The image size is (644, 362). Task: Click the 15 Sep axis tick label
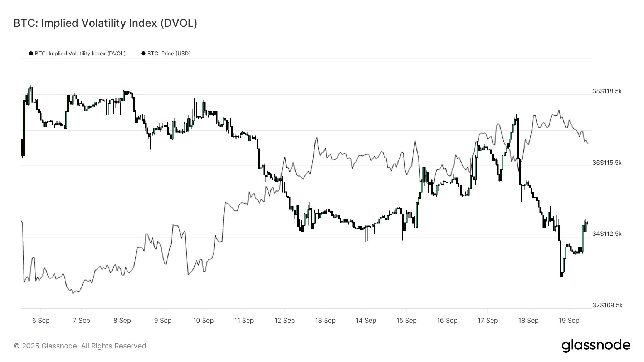tap(406, 321)
